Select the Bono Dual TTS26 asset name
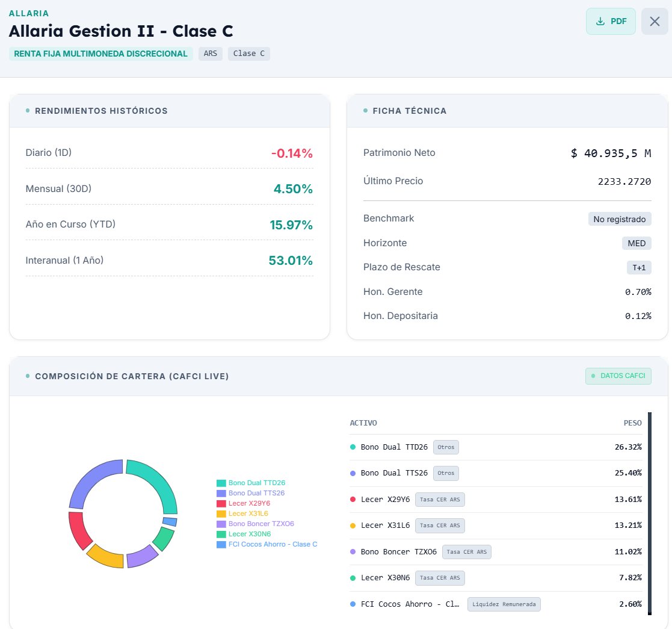Screen dimensions: 672x629 394,473
